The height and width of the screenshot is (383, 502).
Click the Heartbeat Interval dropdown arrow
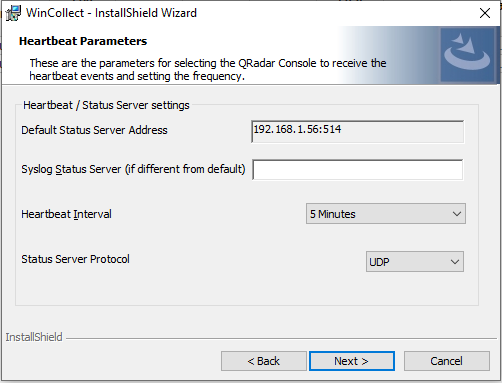[x=457, y=214]
